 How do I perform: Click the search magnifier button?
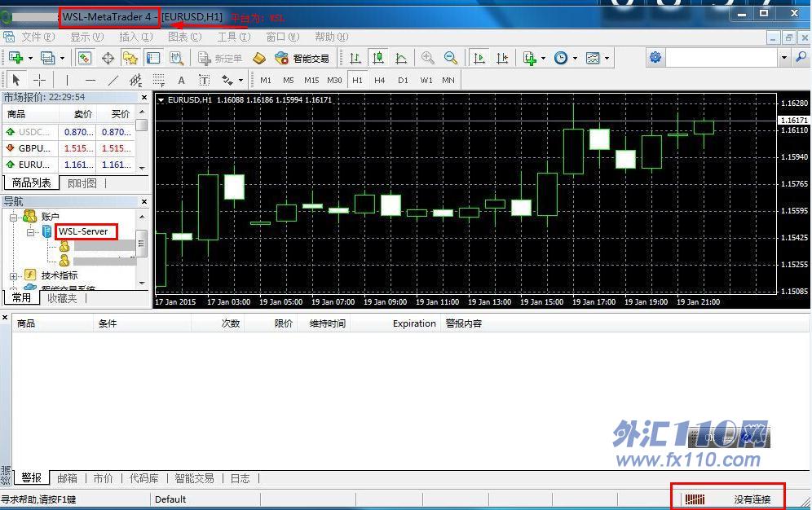tap(801, 57)
